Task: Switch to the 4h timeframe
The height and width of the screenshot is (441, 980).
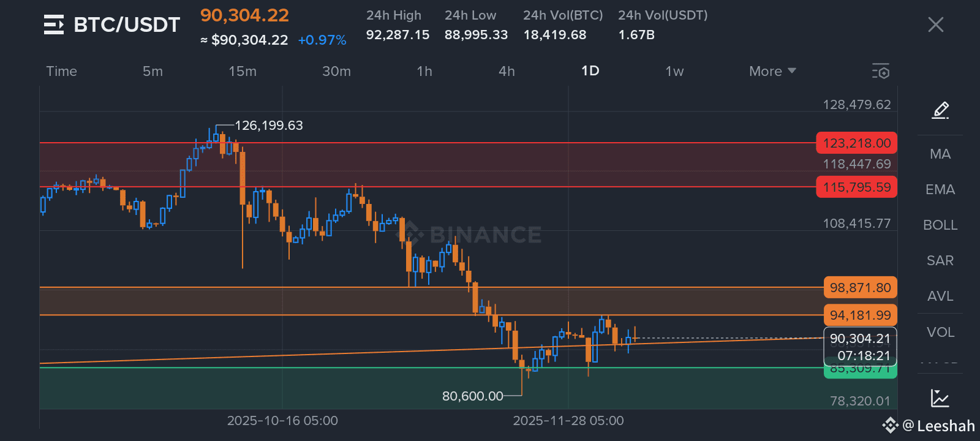Action: coord(507,72)
